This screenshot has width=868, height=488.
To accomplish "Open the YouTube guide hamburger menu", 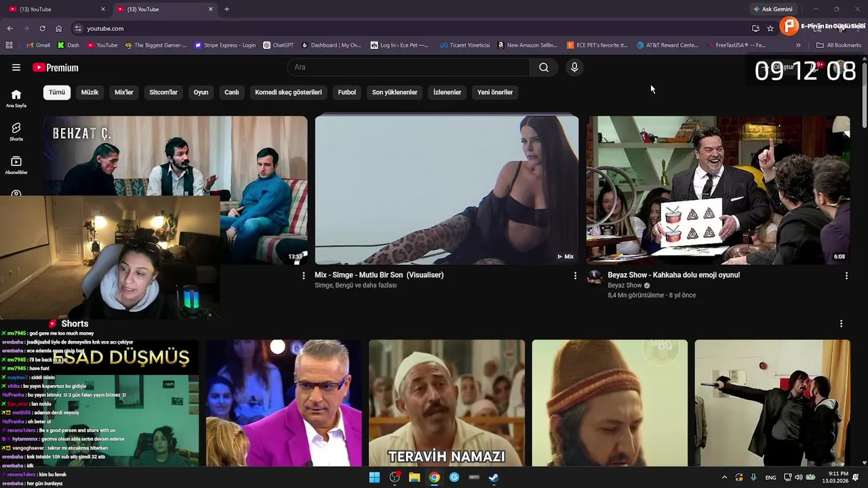I will [16, 67].
